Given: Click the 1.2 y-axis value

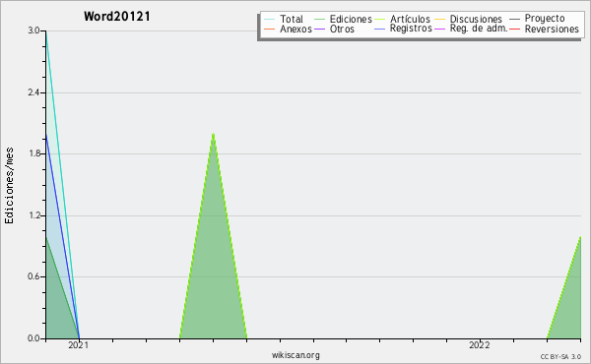Looking at the screenshot, I should point(33,215).
